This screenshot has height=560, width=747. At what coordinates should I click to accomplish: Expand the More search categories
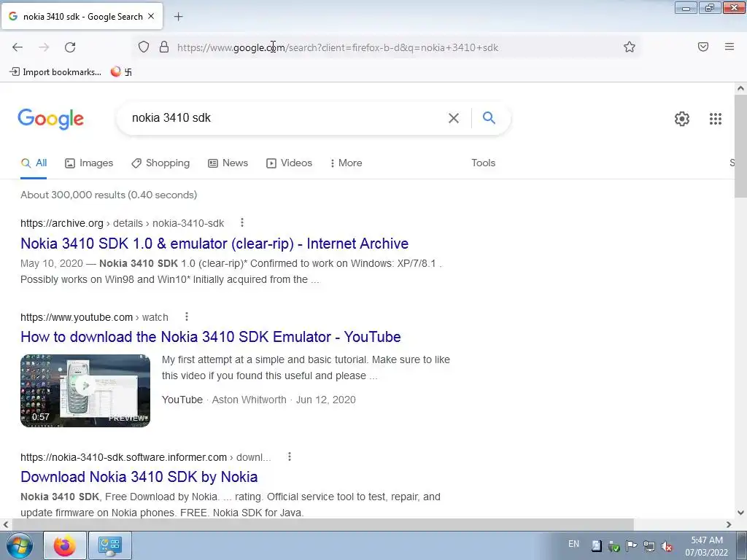347,163
